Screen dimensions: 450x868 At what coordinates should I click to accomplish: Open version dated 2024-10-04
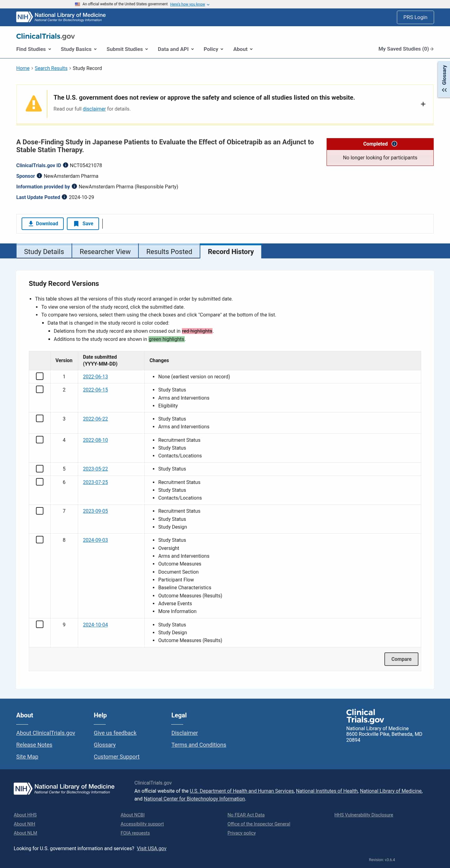click(x=95, y=624)
